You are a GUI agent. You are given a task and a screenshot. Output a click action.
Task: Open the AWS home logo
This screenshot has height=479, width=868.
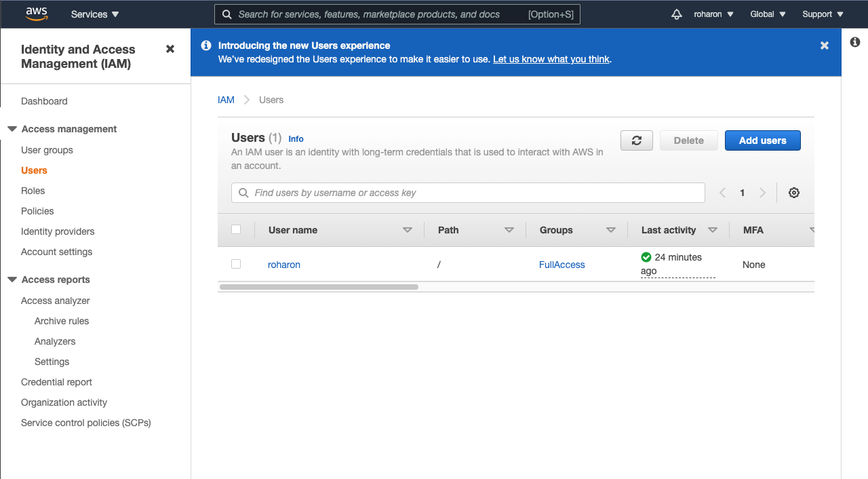[x=37, y=14]
